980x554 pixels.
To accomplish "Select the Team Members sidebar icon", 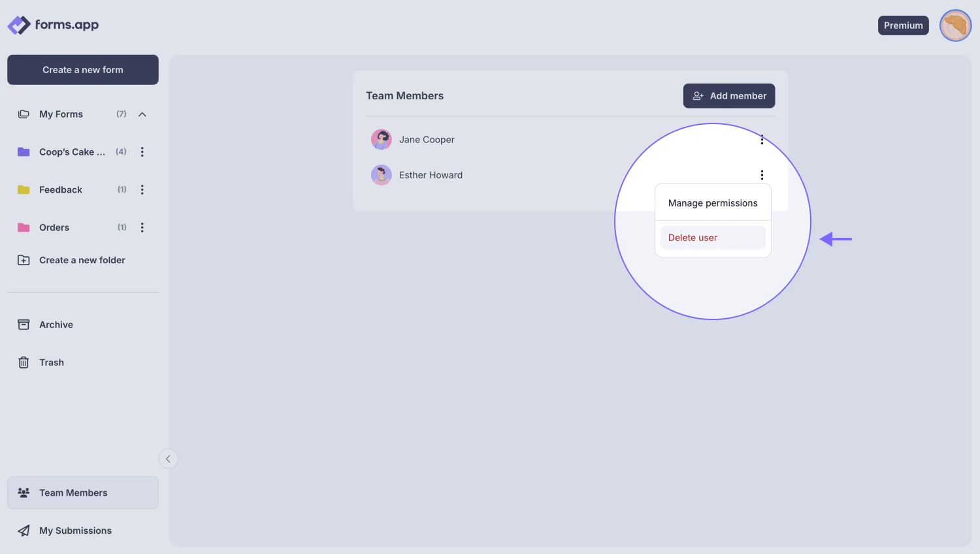I will click(24, 492).
